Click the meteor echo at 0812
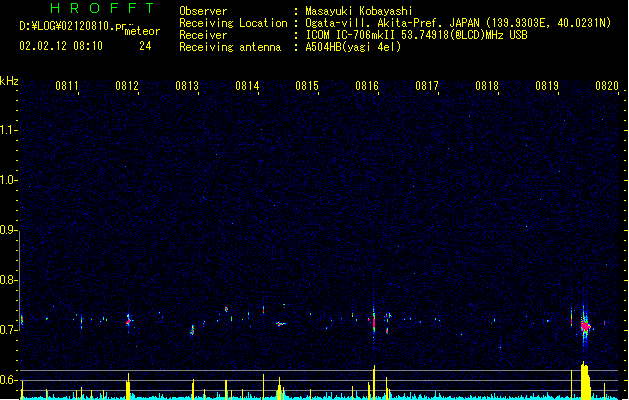 [128, 321]
